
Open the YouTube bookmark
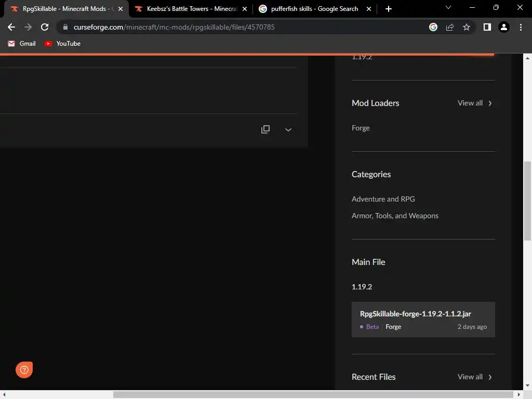pyautogui.click(x=62, y=44)
